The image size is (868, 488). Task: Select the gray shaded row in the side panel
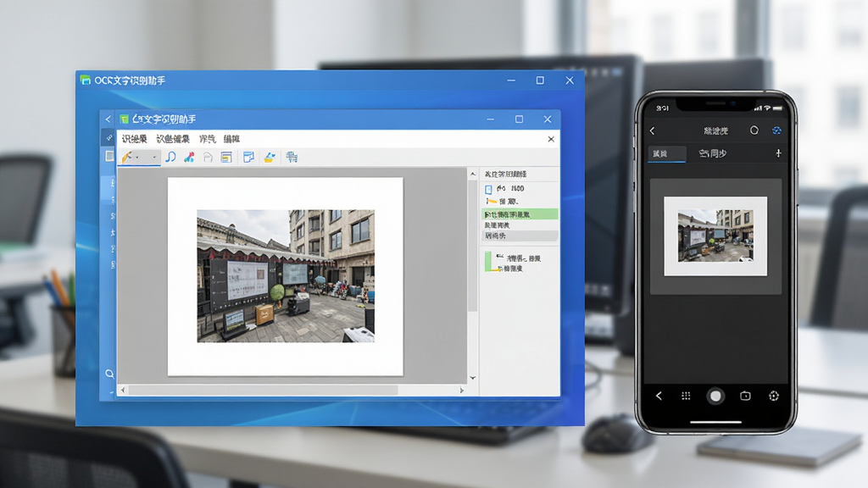click(520, 236)
